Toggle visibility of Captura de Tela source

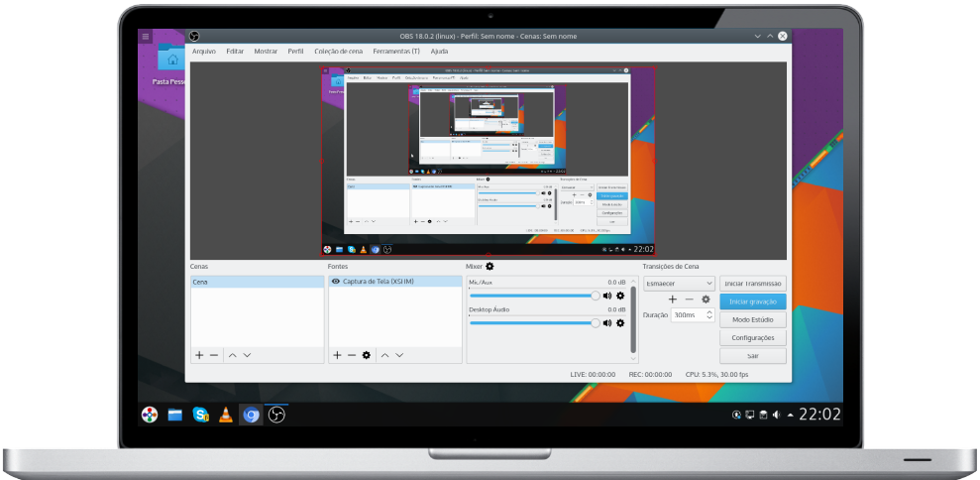(336, 282)
